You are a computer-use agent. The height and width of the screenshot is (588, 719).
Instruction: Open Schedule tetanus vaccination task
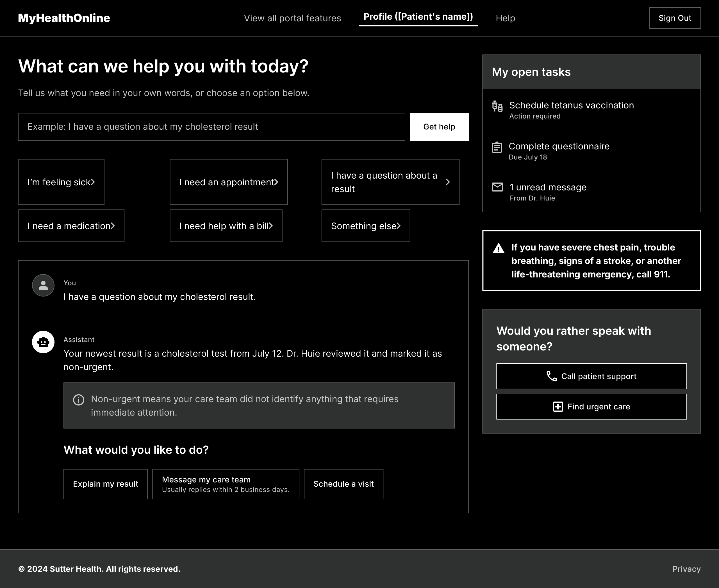591,110
